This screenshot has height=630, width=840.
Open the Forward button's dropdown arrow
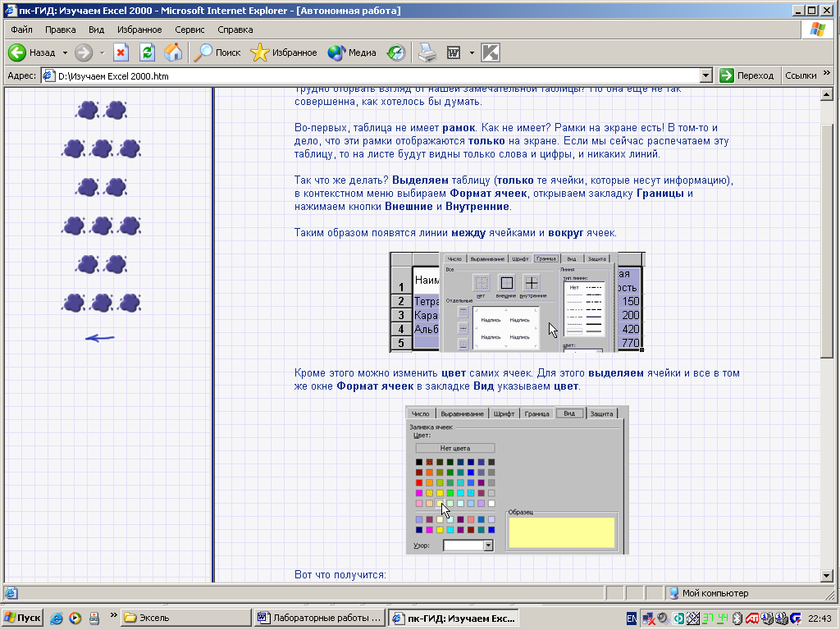pyautogui.click(x=102, y=52)
